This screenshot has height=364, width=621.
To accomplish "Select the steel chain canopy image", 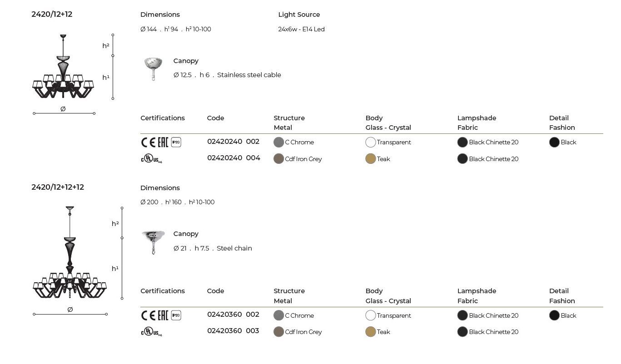I will pyautogui.click(x=153, y=242).
